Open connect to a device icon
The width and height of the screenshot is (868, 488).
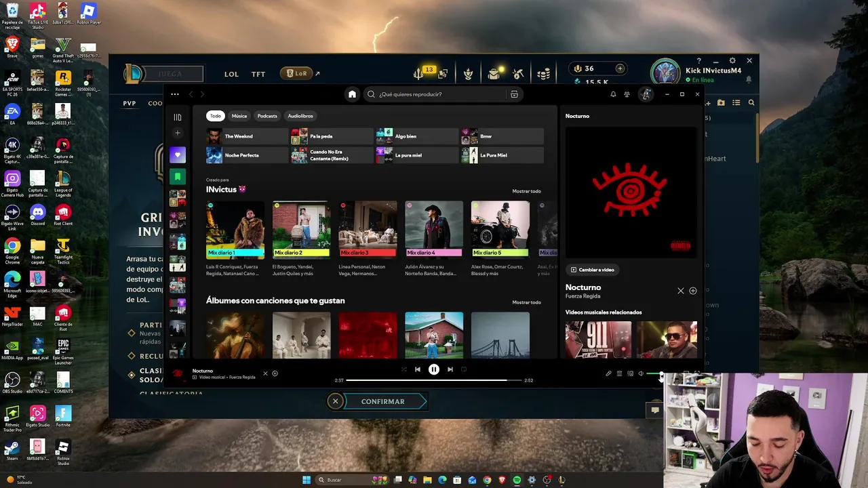pyautogui.click(x=630, y=373)
